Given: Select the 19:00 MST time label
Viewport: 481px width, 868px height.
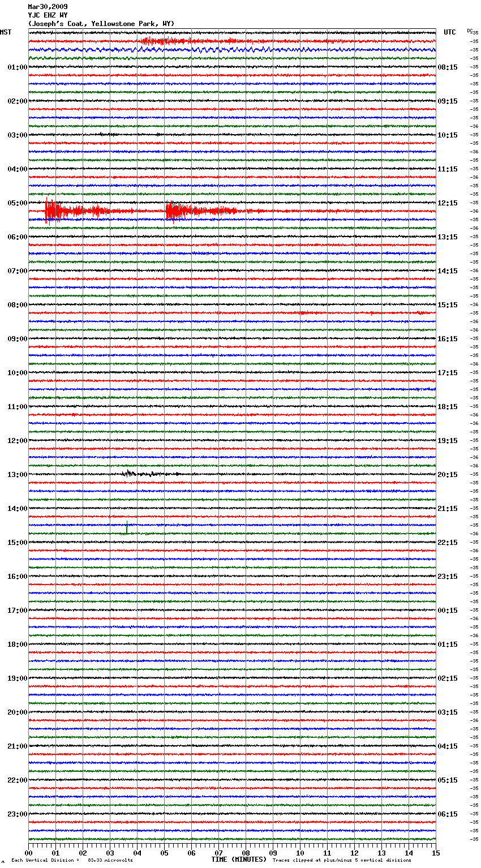Looking at the screenshot, I should click(18, 678).
